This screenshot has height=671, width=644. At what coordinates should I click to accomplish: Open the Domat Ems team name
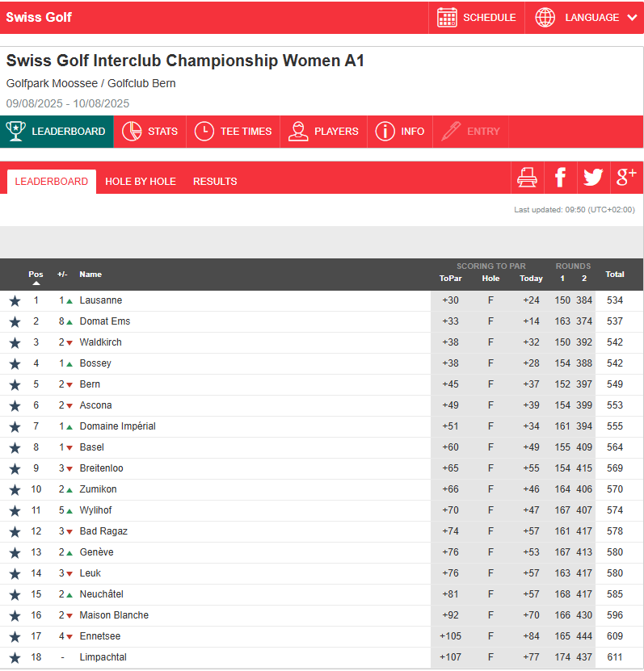pos(105,321)
